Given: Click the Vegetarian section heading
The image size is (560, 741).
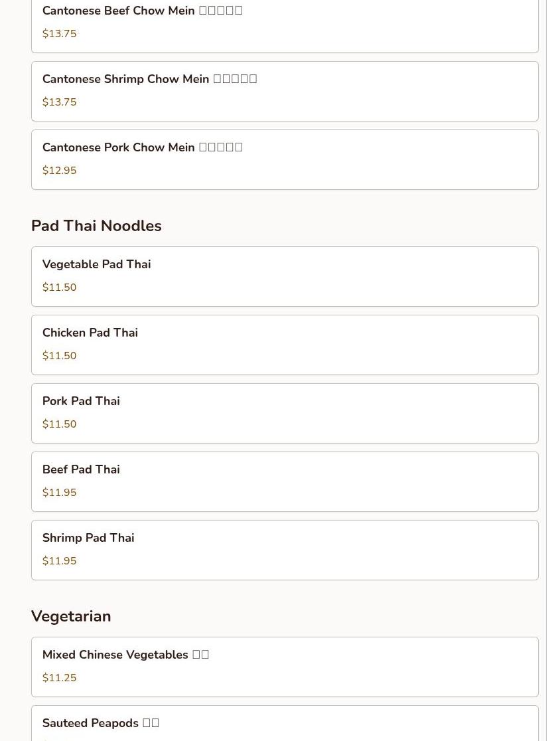Looking at the screenshot, I should click(71, 616).
